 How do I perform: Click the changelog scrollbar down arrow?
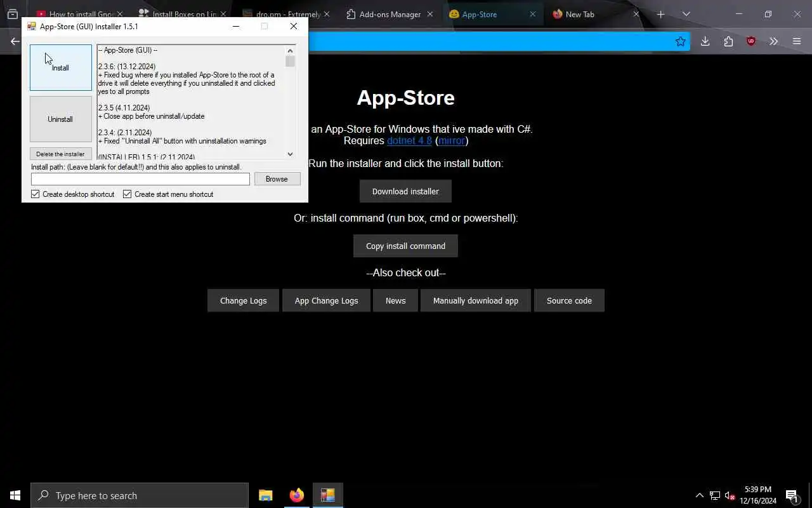pyautogui.click(x=291, y=154)
